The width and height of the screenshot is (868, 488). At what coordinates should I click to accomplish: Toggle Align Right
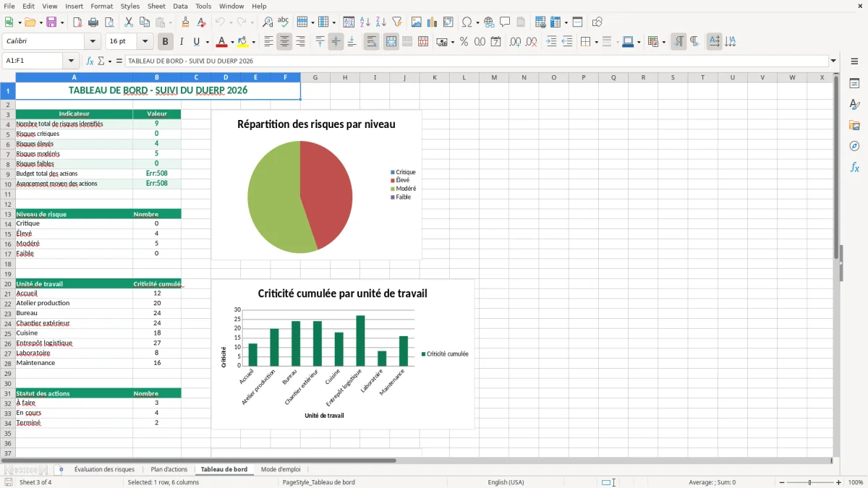tap(300, 42)
